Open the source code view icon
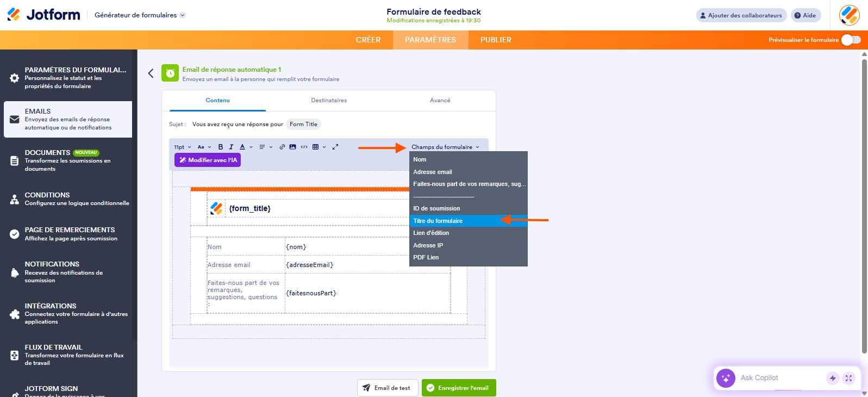 coord(304,147)
